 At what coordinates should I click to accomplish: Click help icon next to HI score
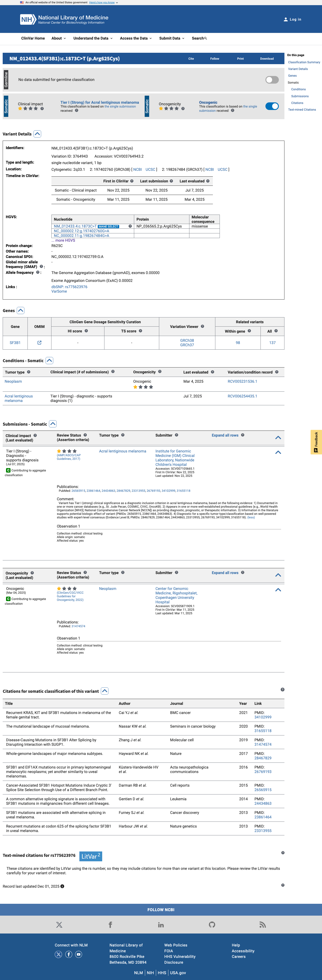pos(86,331)
